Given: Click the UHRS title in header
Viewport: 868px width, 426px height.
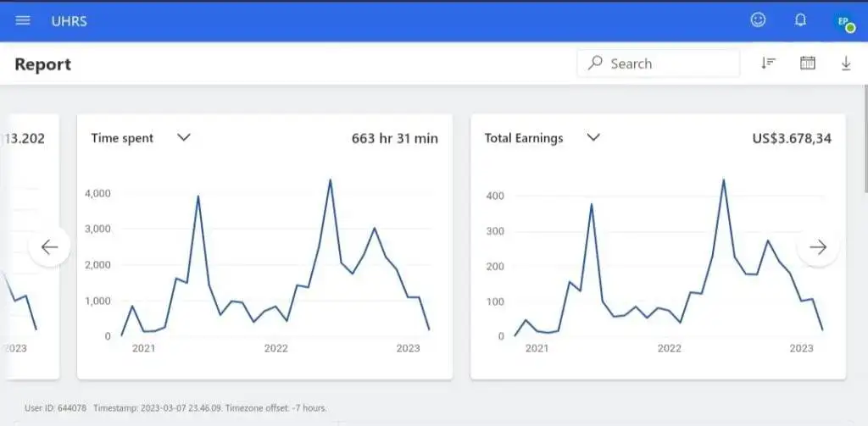Looking at the screenshot, I should pyautogui.click(x=69, y=20).
